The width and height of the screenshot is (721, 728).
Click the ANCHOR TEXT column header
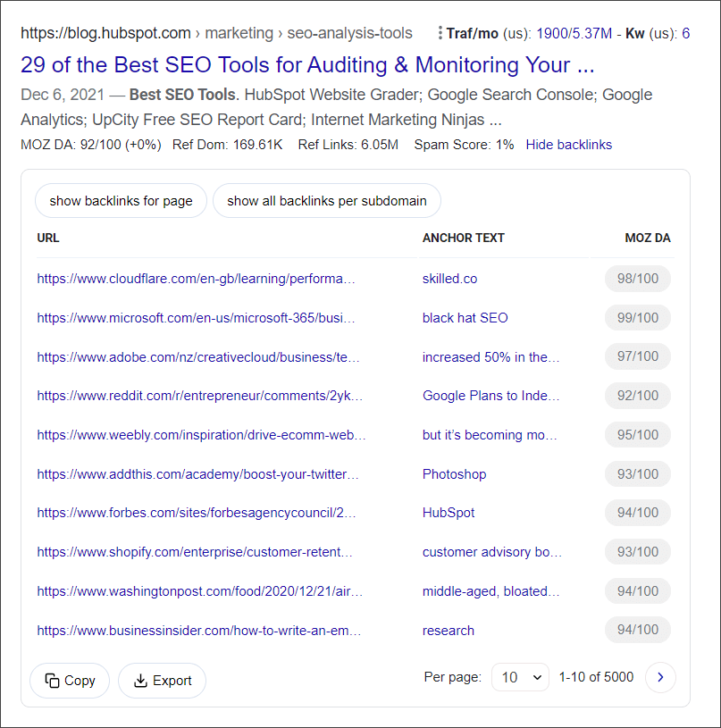tap(464, 238)
